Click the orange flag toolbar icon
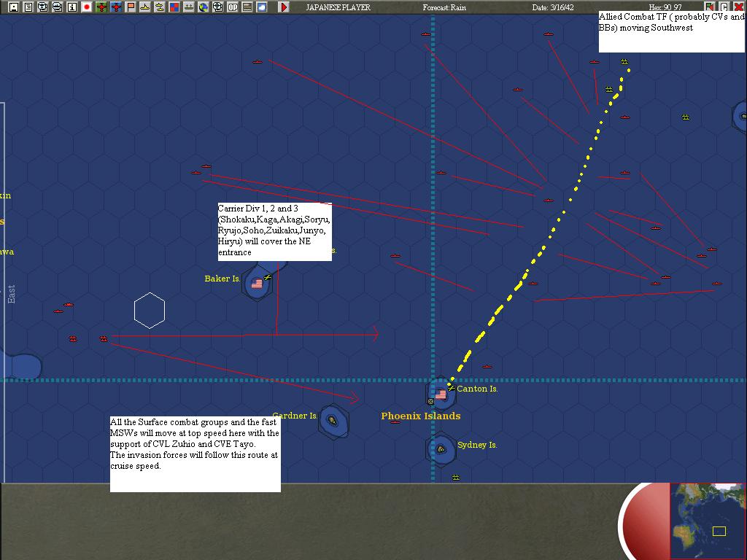 (131, 7)
